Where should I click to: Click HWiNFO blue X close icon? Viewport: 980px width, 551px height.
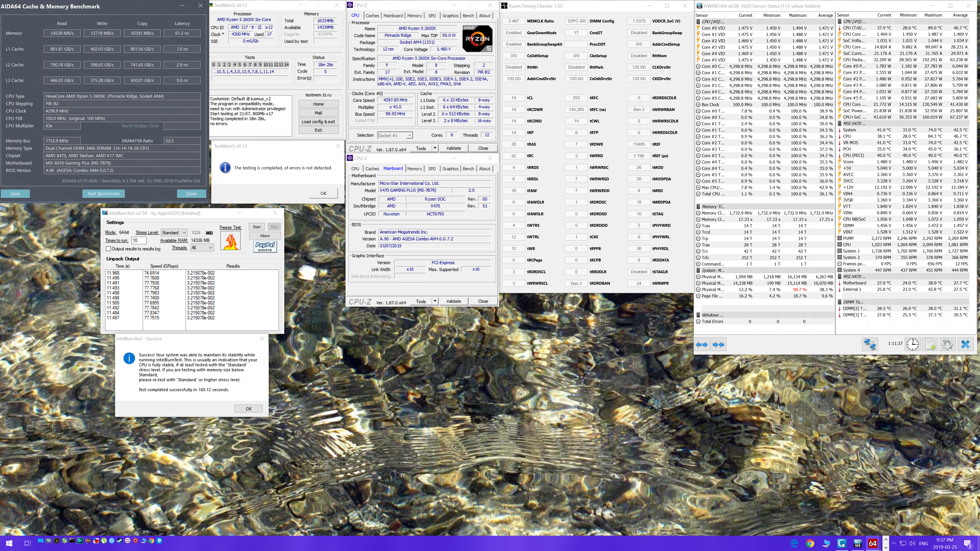(965, 344)
